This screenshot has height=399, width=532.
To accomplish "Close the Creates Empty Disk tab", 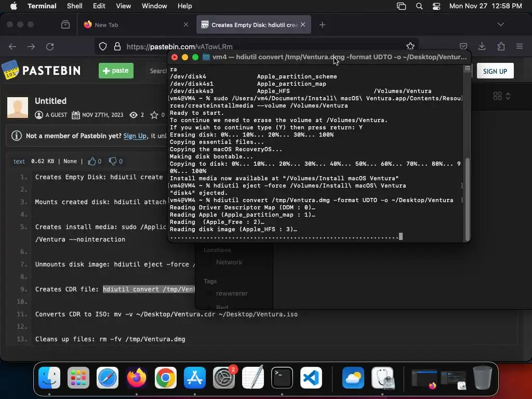I will 303,24.
